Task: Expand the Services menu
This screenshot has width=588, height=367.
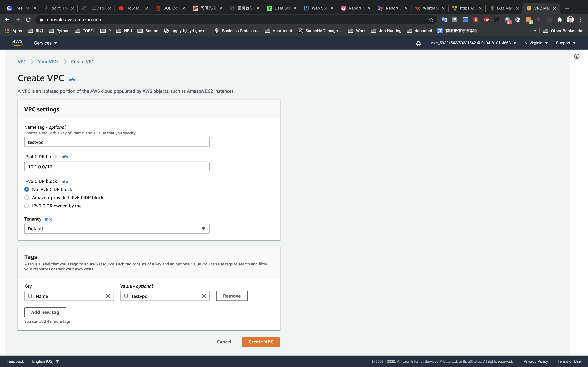Action: click(45, 43)
